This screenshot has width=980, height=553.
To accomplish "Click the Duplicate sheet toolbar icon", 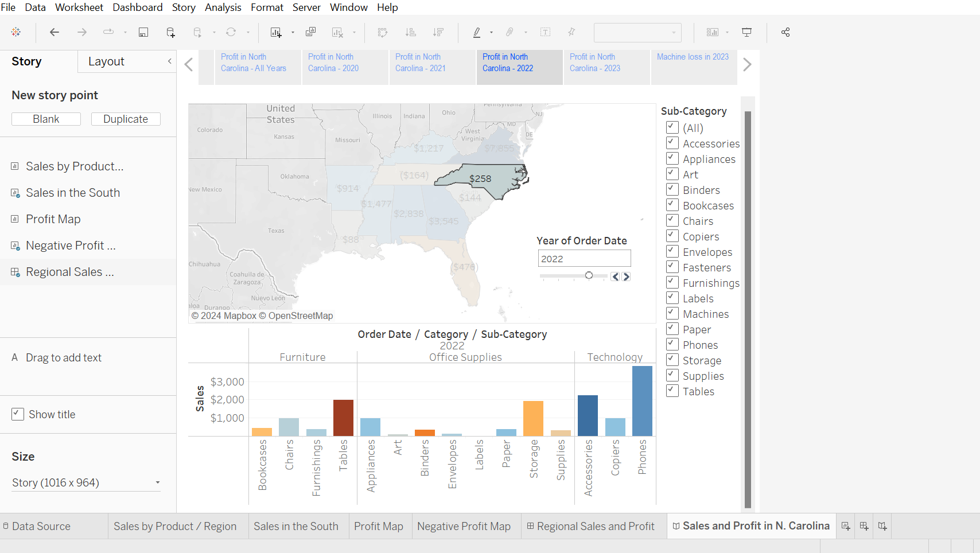I will point(311,32).
